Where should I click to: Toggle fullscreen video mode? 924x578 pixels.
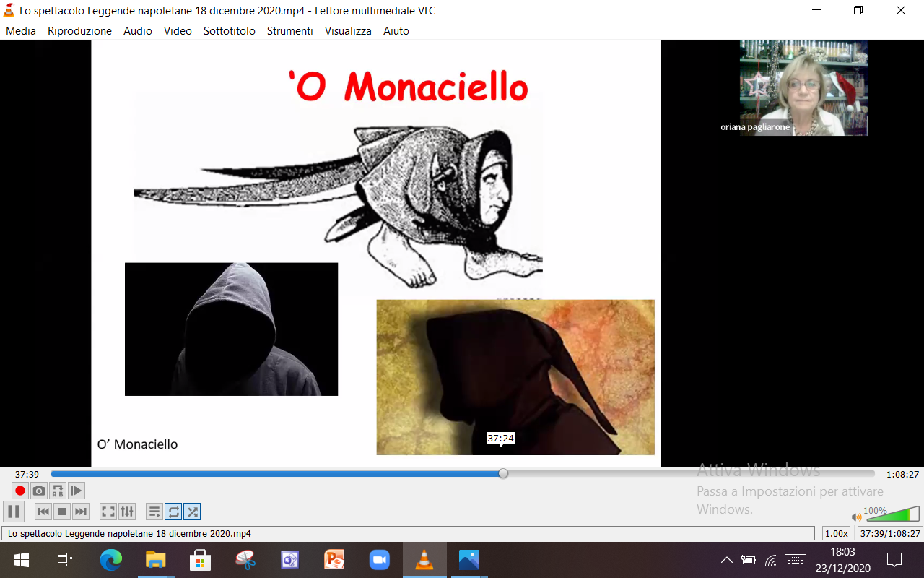(x=108, y=512)
